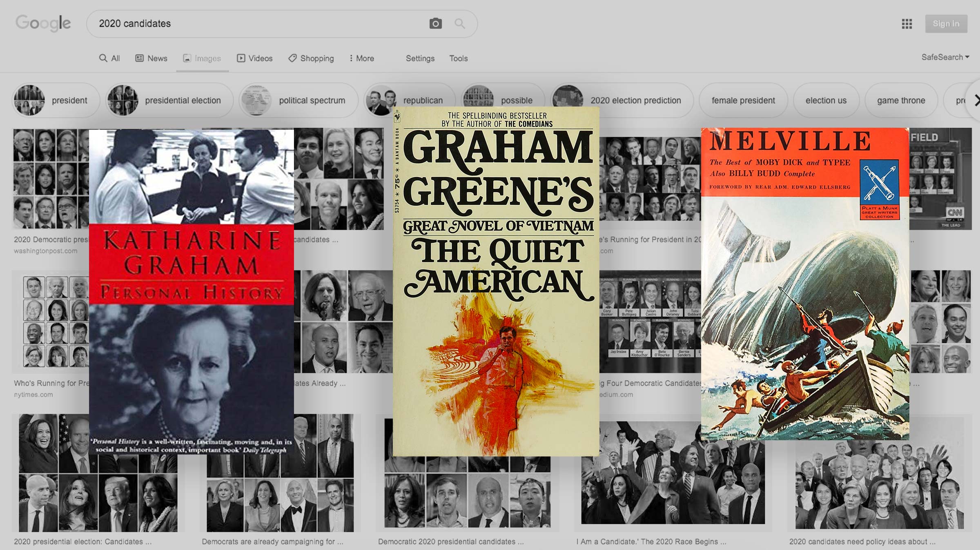This screenshot has height=550, width=980.
Task: Open the Google apps grid icon
Action: [906, 24]
